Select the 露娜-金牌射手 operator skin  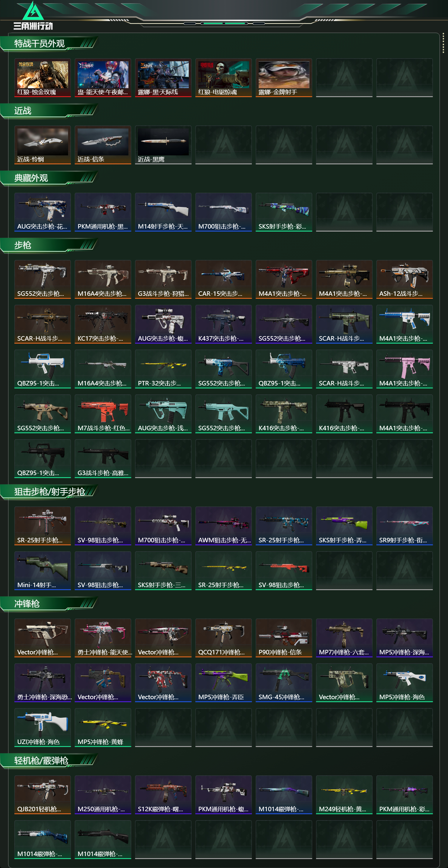(x=284, y=77)
